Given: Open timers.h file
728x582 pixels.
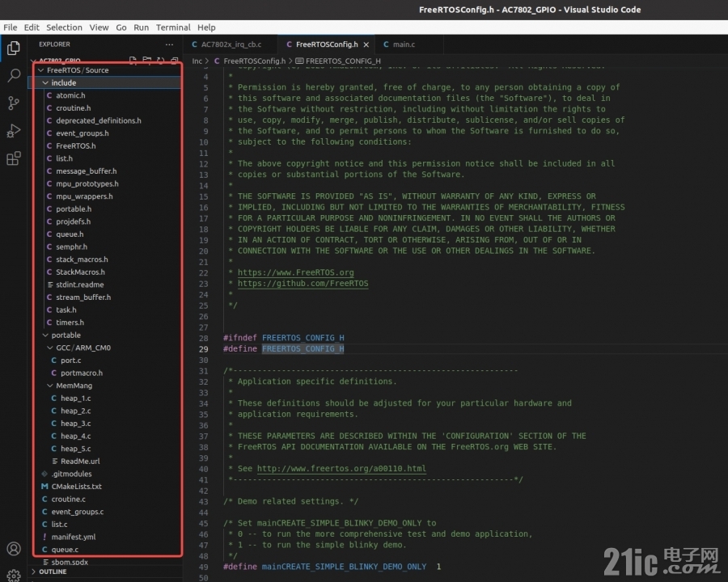Looking at the screenshot, I should pyautogui.click(x=70, y=323).
